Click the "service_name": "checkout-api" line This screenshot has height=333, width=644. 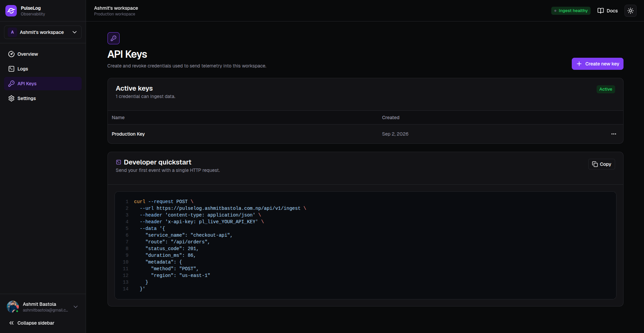tap(189, 235)
